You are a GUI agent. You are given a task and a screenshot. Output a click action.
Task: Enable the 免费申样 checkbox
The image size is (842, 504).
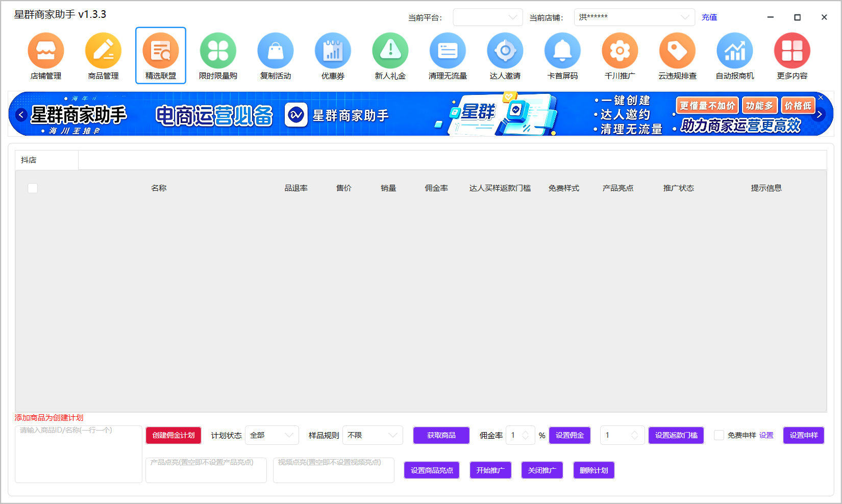click(719, 435)
